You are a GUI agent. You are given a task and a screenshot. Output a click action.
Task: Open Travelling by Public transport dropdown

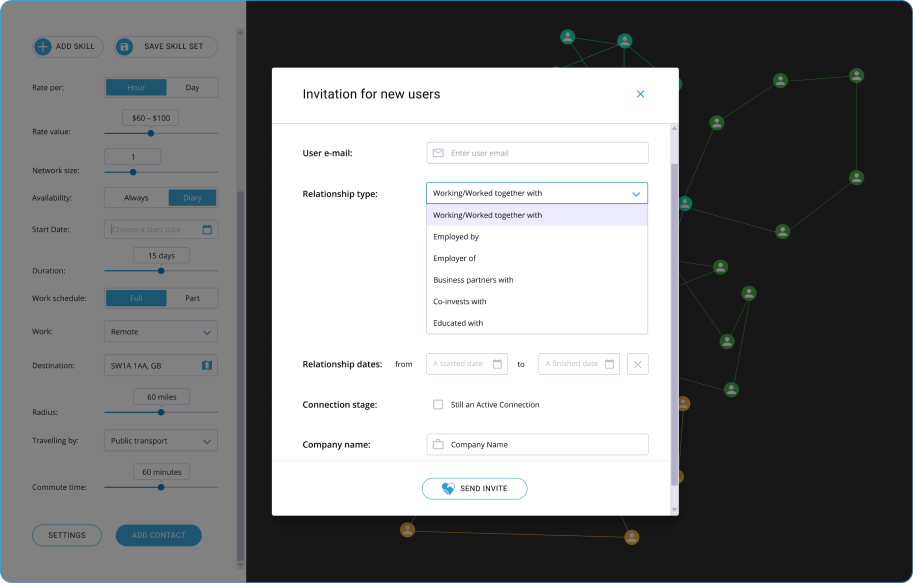click(207, 441)
